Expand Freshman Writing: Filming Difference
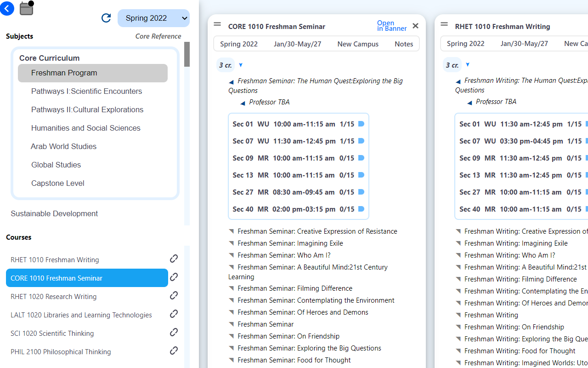 (x=458, y=279)
